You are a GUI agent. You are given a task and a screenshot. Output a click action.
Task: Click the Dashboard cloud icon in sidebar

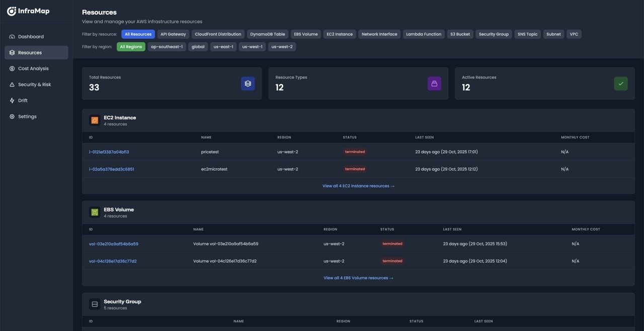point(12,37)
